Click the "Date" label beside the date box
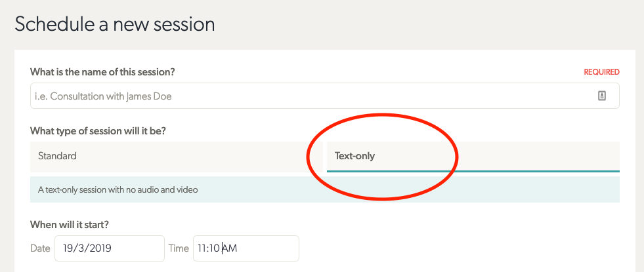644x272 pixels. click(40, 248)
